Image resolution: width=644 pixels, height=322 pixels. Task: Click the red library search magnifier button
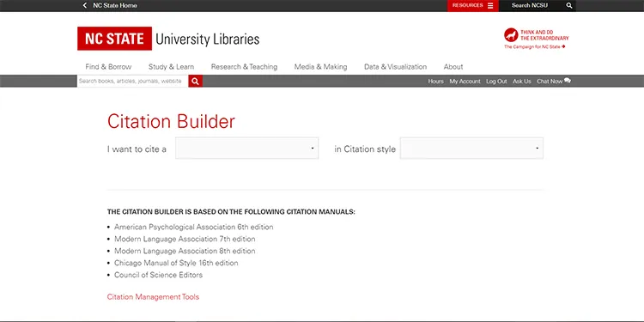coord(196,82)
